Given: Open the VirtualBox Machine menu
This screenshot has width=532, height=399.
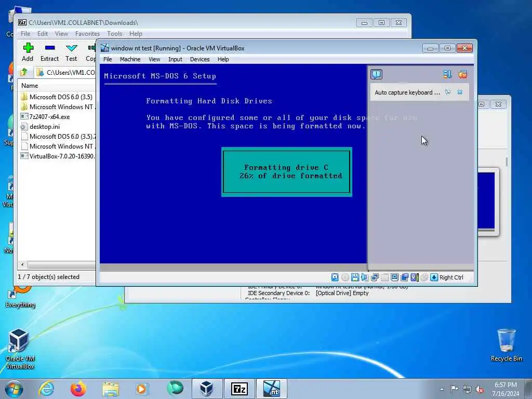Looking at the screenshot, I should point(130,59).
